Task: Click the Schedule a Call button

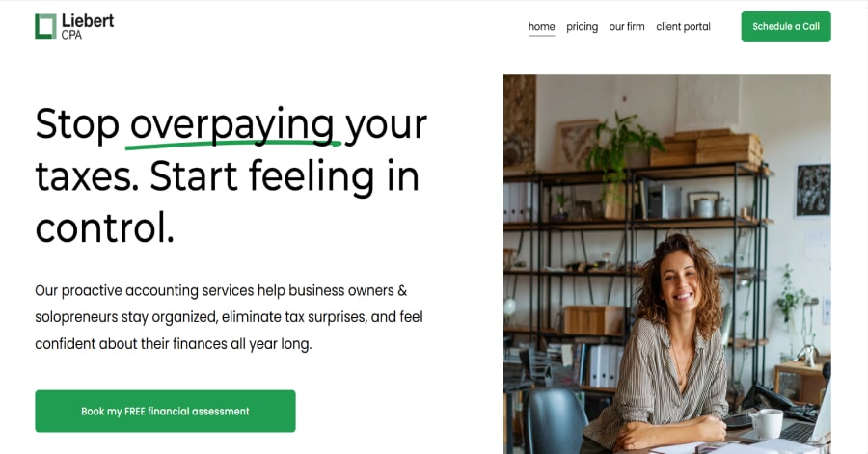Action: pyautogui.click(x=786, y=27)
